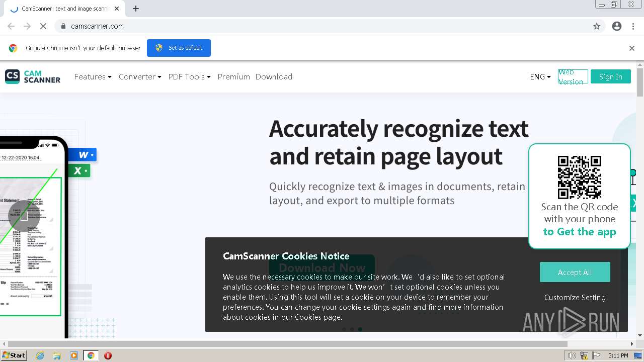Screen dimensions: 644x362
Task: Open a new browser tab
Action: coord(136,9)
